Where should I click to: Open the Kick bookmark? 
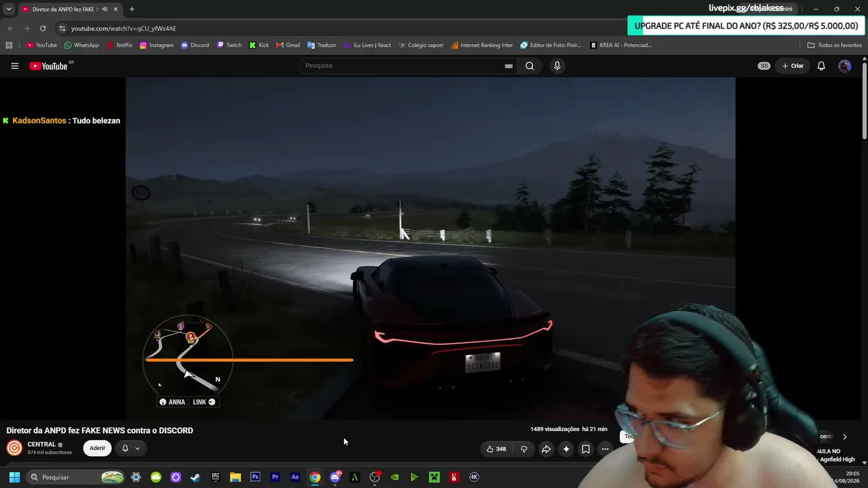pyautogui.click(x=259, y=45)
